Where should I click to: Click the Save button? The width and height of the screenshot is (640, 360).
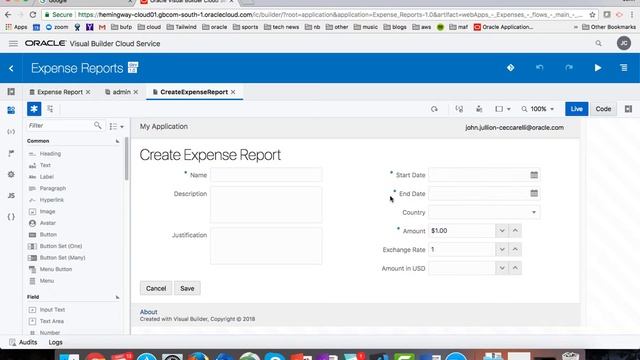(x=187, y=289)
